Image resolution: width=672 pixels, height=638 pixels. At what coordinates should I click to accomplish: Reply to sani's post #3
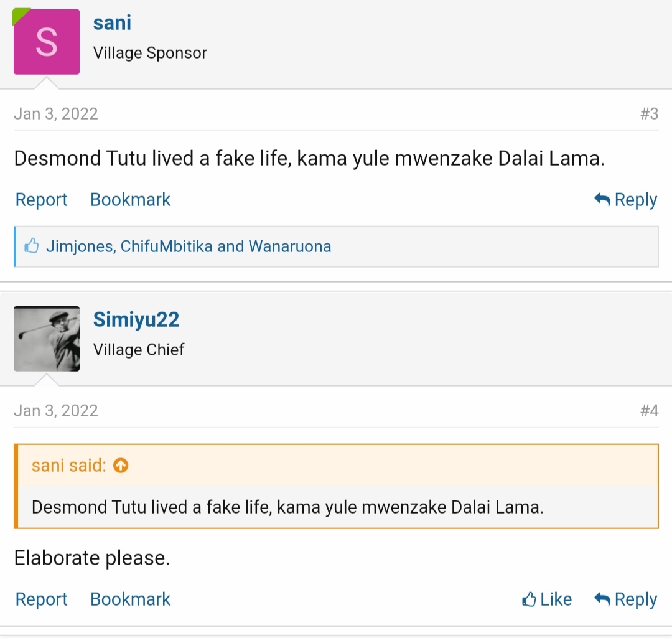(626, 200)
